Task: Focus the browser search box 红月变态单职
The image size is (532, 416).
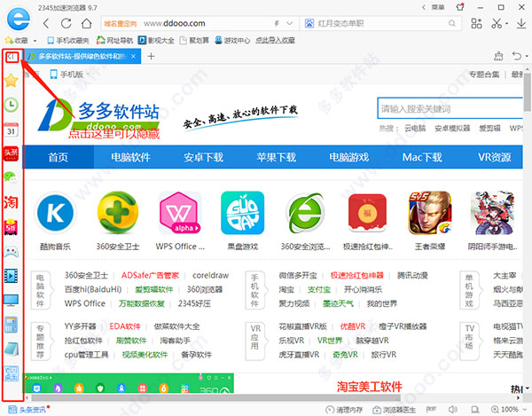Action: coord(380,23)
